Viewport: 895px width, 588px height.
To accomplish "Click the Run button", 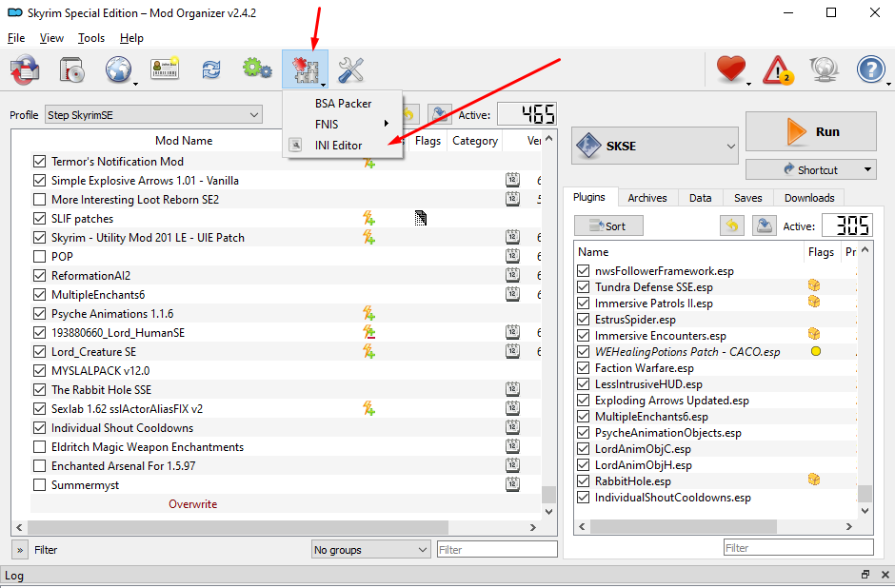I will point(811,131).
